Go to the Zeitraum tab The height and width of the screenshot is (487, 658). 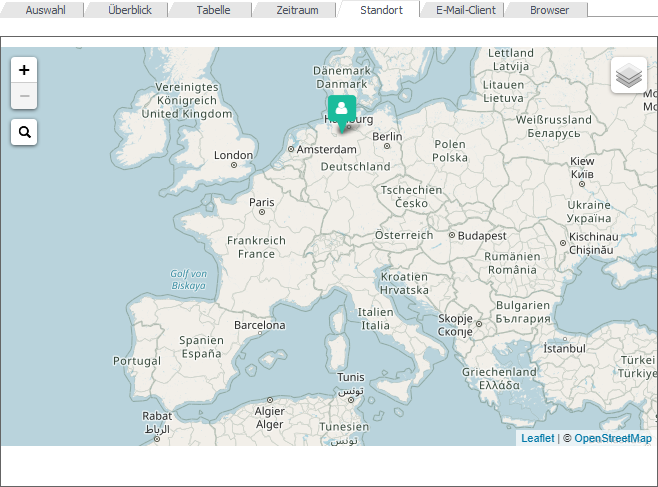click(297, 10)
